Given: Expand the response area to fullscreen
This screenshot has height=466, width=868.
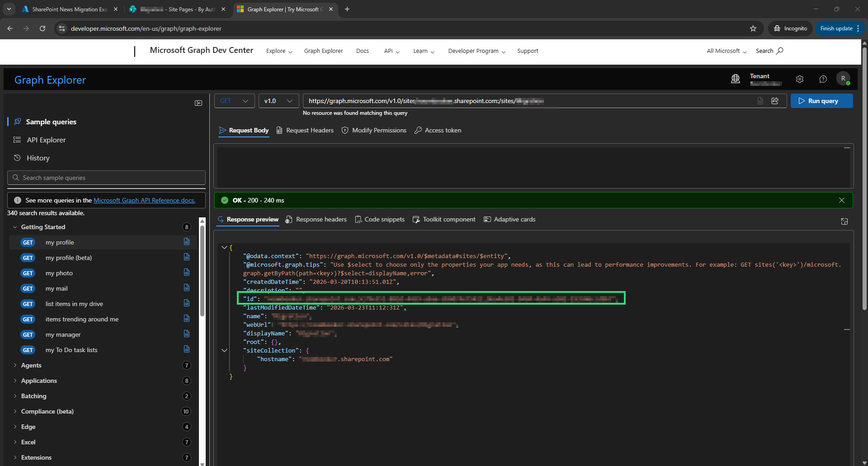Looking at the screenshot, I should pyautogui.click(x=844, y=221).
